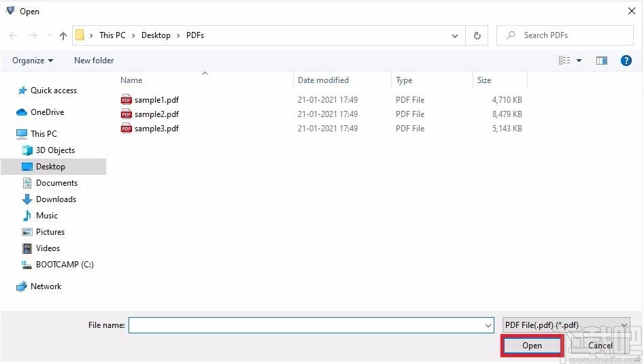Click the Search PDFs box
The height and width of the screenshot is (364, 644).
click(x=565, y=35)
